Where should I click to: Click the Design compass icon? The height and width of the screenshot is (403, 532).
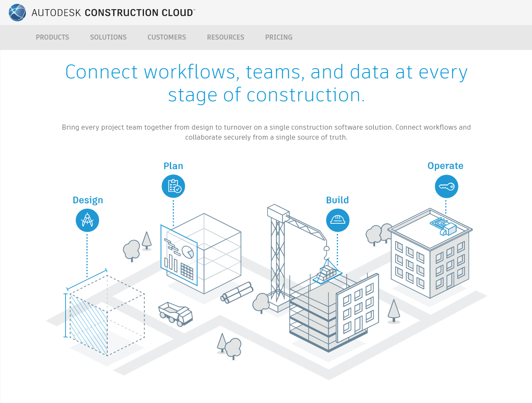coord(87,220)
